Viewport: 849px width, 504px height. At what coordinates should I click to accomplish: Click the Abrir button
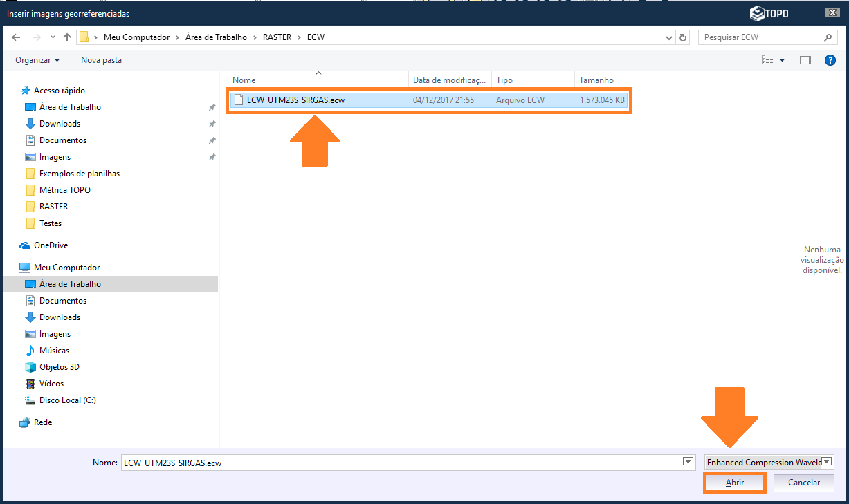734,483
